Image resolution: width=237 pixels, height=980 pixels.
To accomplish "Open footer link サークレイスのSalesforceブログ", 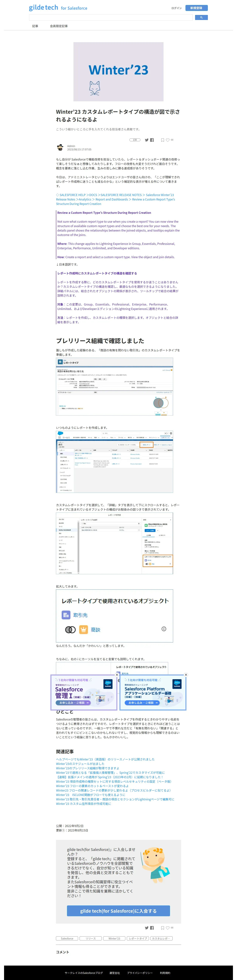I will coord(84,973).
